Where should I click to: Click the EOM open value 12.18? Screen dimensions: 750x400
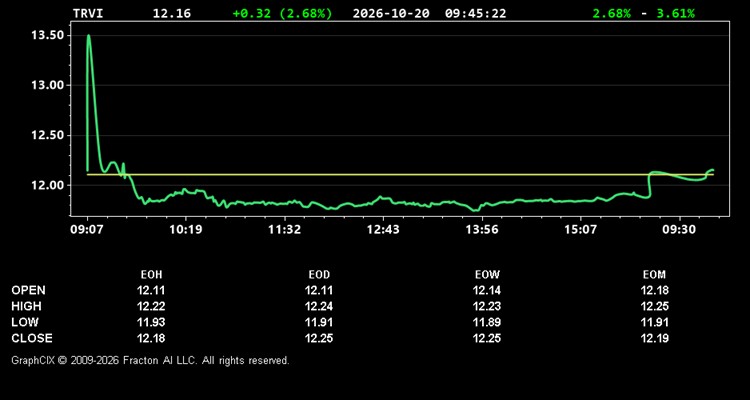(655, 290)
